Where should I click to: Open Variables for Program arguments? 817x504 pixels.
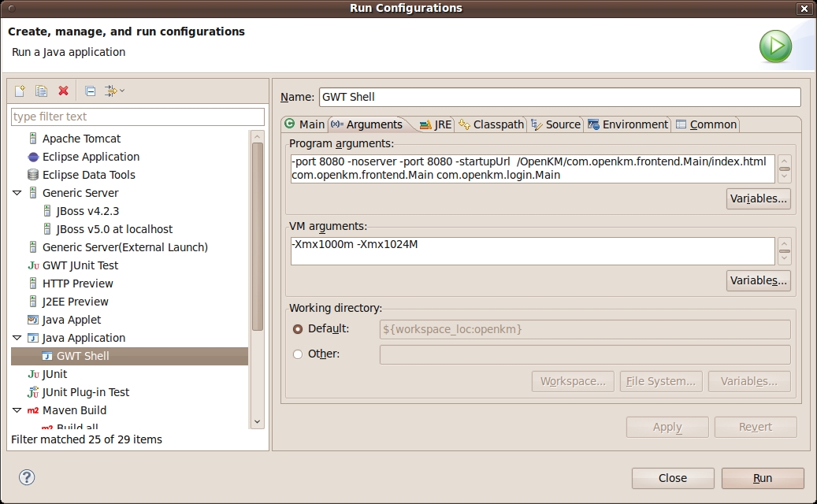point(758,199)
